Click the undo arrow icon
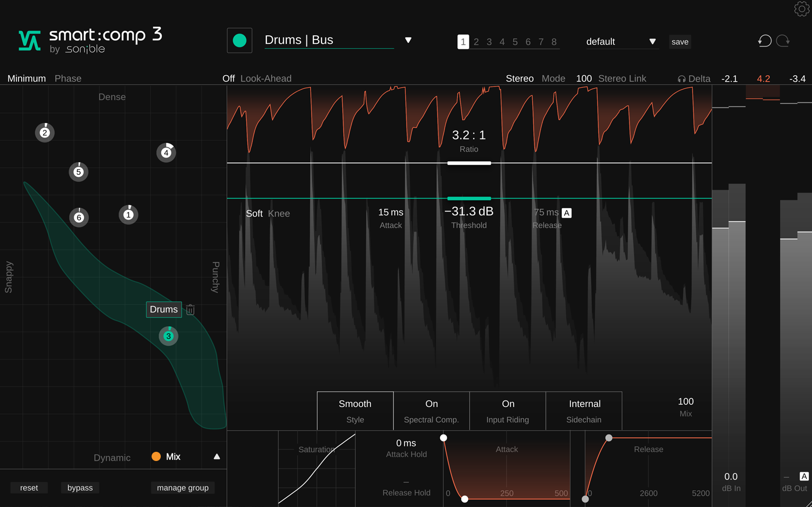This screenshot has width=812, height=507. pyautogui.click(x=764, y=41)
